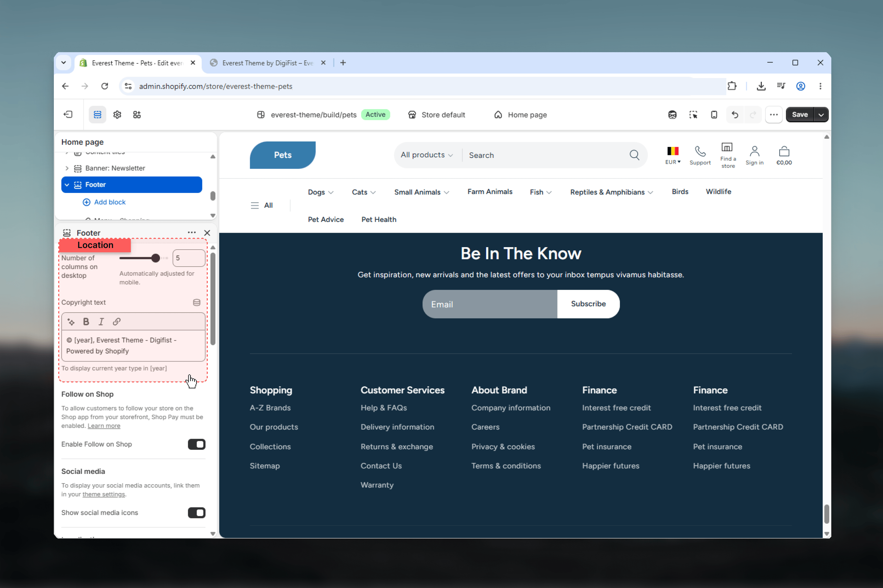Insert link in copyright editor

tap(116, 321)
